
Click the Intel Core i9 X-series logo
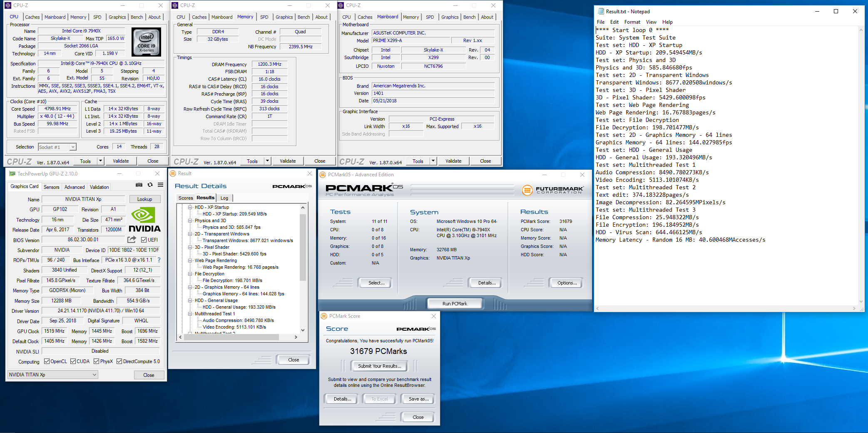point(146,42)
